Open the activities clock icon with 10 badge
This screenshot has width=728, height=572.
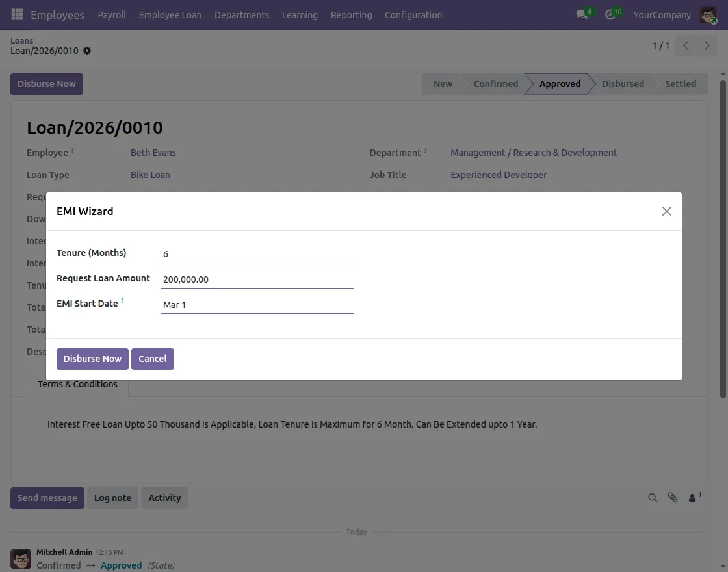(x=609, y=14)
